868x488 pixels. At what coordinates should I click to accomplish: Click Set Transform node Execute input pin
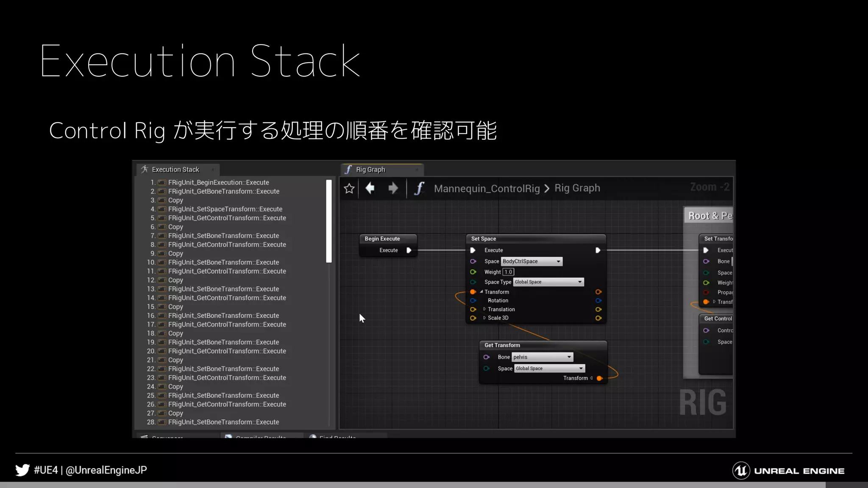706,250
